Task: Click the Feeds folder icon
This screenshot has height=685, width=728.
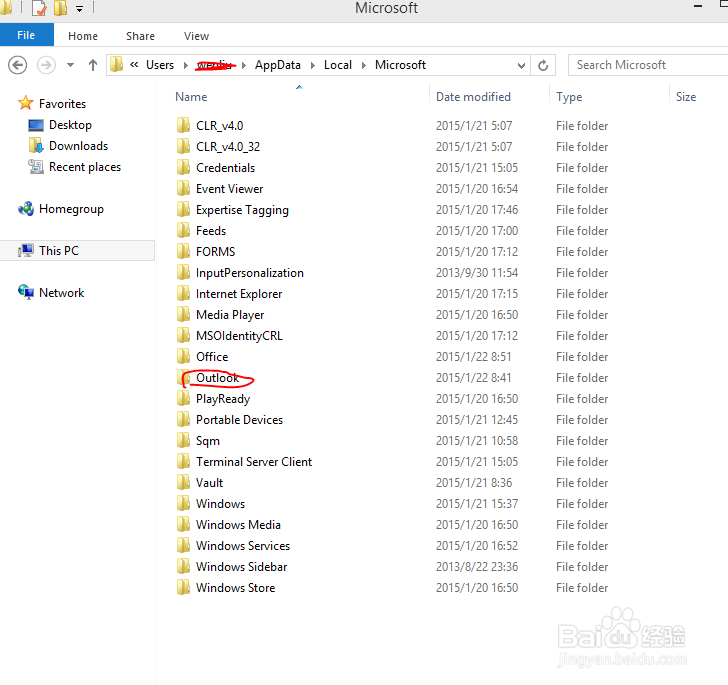Action: coord(183,231)
